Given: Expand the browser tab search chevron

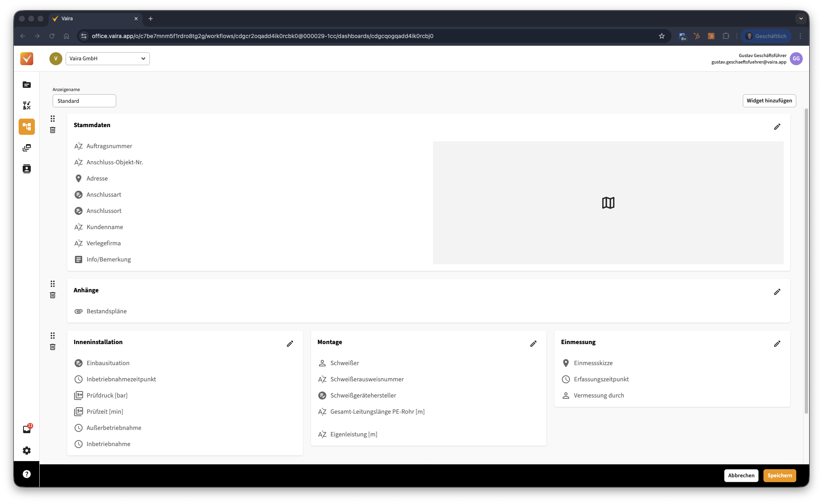Looking at the screenshot, I should click(x=800, y=19).
